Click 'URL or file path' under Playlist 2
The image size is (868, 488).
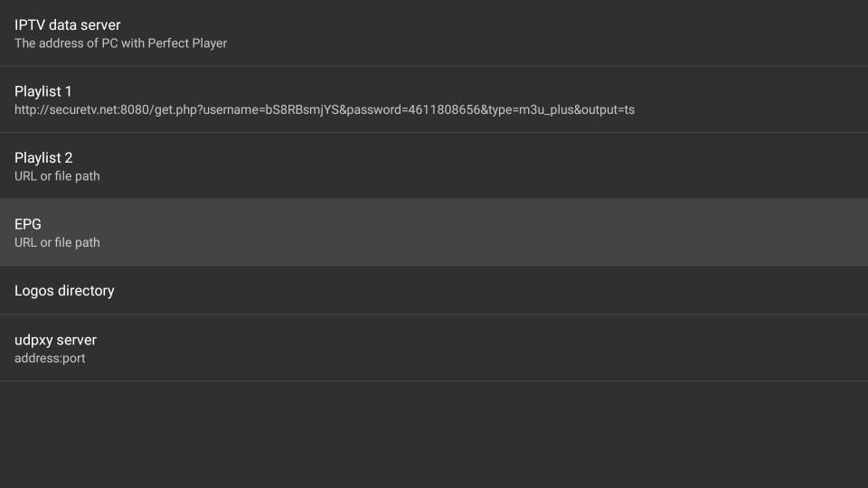pyautogui.click(x=57, y=176)
